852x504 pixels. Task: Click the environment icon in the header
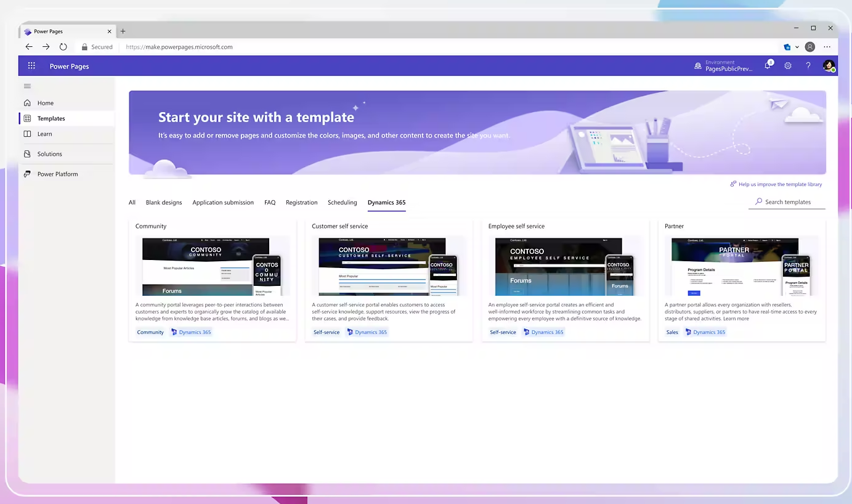[x=698, y=66]
